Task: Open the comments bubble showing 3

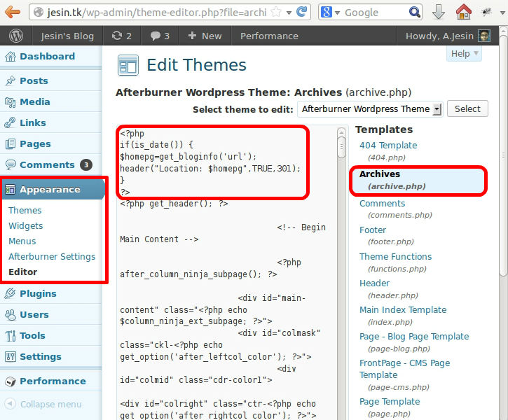Action: pyautogui.click(x=160, y=36)
